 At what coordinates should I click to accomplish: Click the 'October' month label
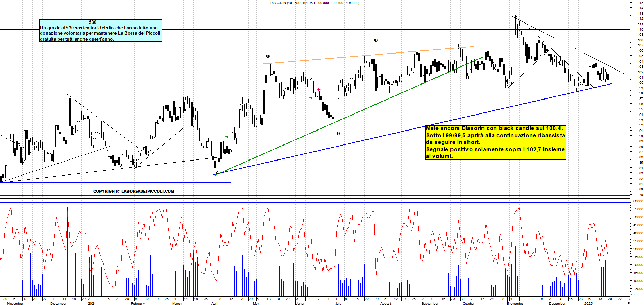pyautogui.click(x=469, y=303)
